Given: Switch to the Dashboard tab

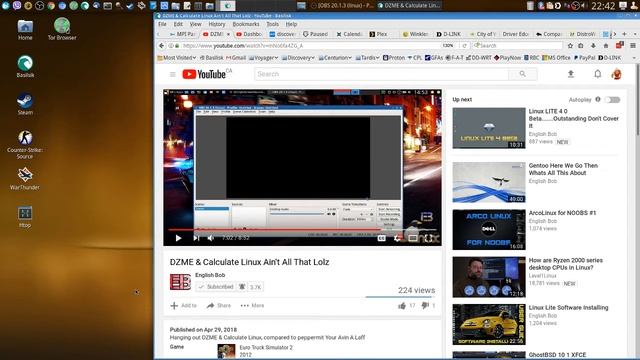Looking at the screenshot, I should click(249, 34).
